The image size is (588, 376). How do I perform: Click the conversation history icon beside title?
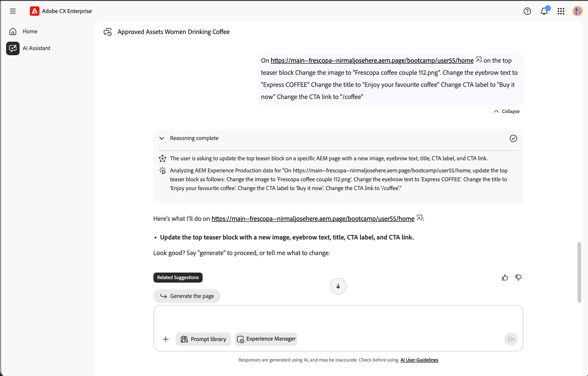point(108,32)
